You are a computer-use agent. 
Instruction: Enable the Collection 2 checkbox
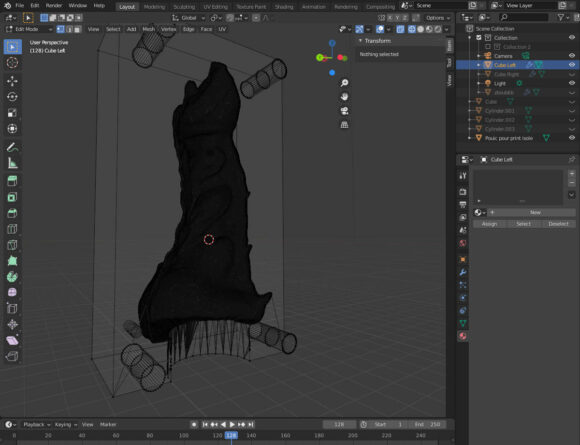pyautogui.click(x=488, y=47)
